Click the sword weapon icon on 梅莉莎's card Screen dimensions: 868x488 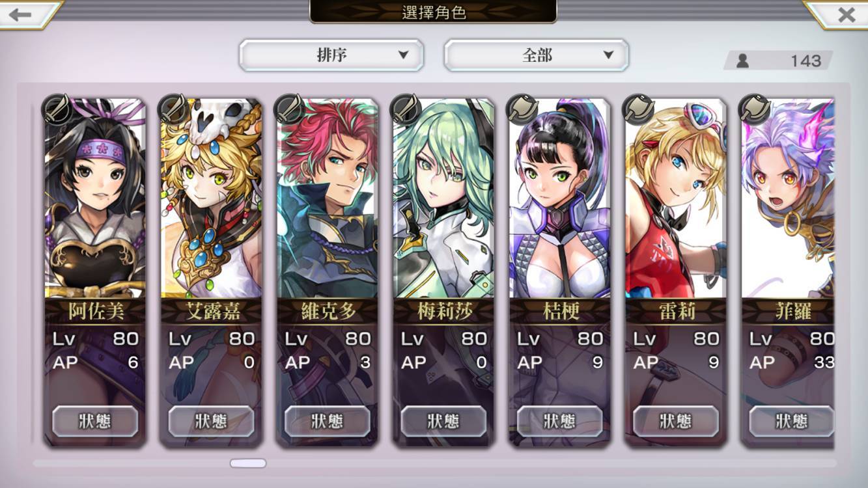[406, 109]
